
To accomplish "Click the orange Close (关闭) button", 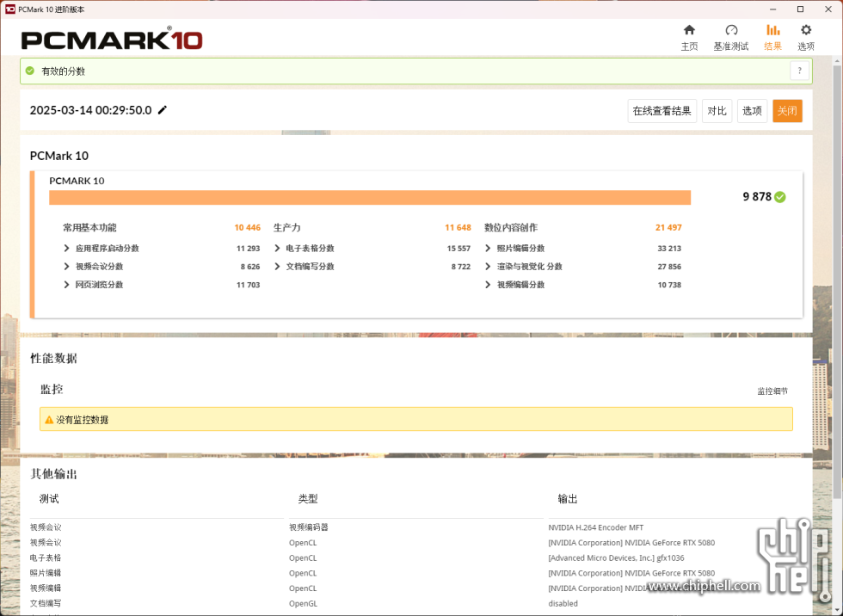I will (787, 111).
